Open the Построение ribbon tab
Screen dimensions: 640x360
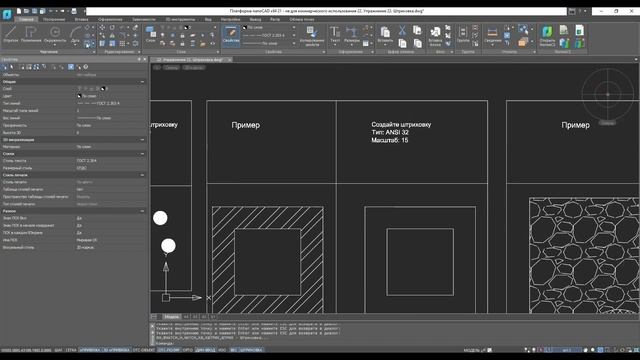coord(54,19)
